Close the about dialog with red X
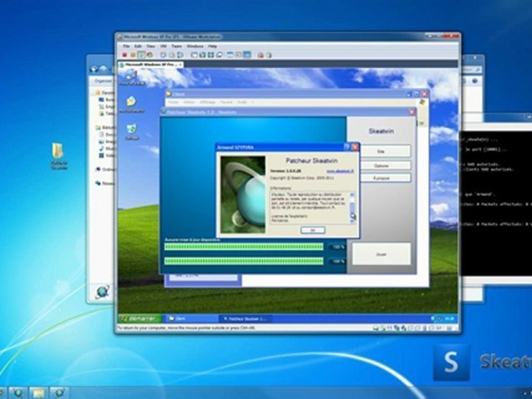The height and width of the screenshot is (399, 532). tap(355, 147)
